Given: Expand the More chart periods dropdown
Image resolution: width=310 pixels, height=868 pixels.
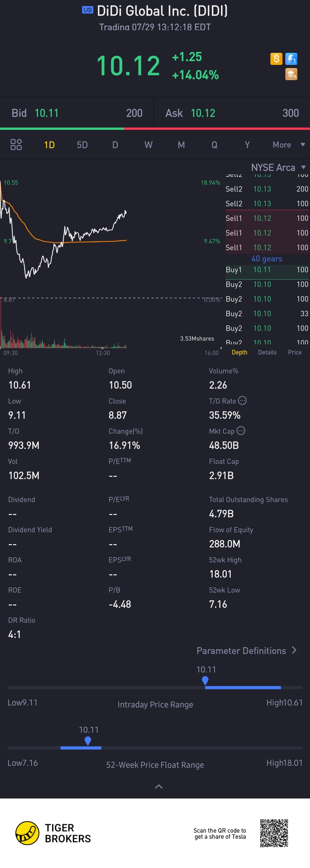Looking at the screenshot, I should click(289, 145).
